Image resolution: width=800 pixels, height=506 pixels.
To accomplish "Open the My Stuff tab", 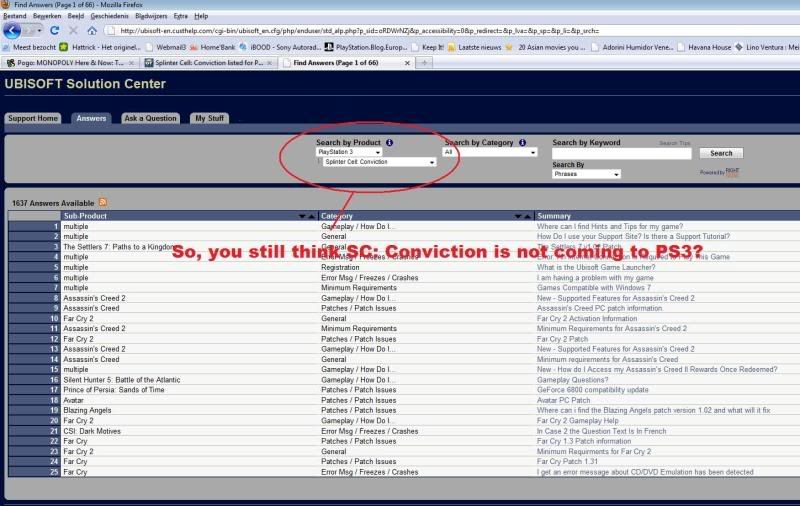I will tap(209, 118).
